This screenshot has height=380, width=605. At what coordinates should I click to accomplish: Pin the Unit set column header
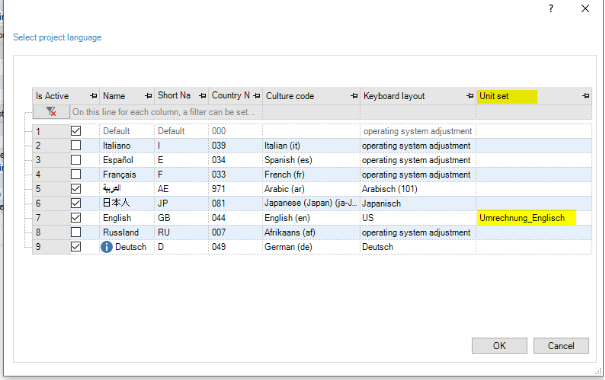tap(586, 96)
